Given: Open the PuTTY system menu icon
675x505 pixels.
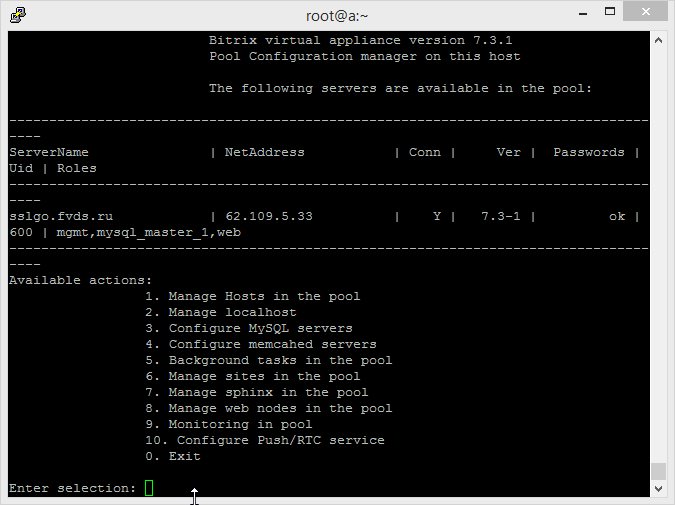Looking at the screenshot, I should pos(18,15).
